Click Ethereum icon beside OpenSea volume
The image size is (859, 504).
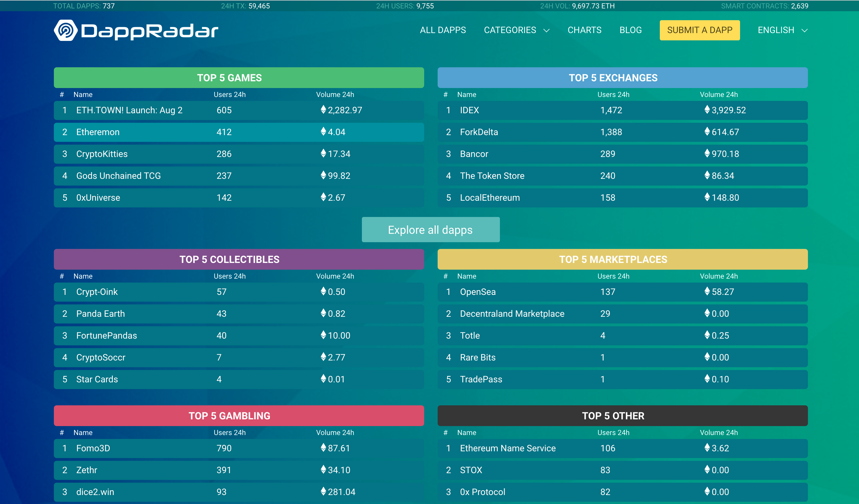click(x=707, y=291)
